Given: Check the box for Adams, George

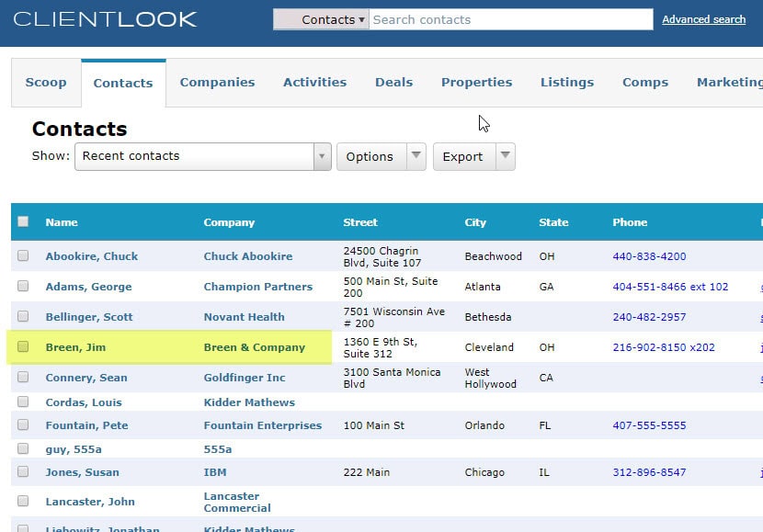Looking at the screenshot, I should (x=23, y=286).
